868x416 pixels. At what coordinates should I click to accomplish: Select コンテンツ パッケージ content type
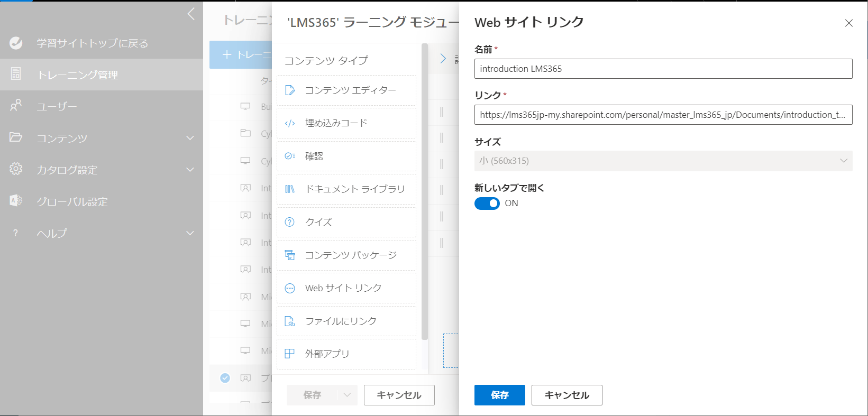pyautogui.click(x=346, y=255)
